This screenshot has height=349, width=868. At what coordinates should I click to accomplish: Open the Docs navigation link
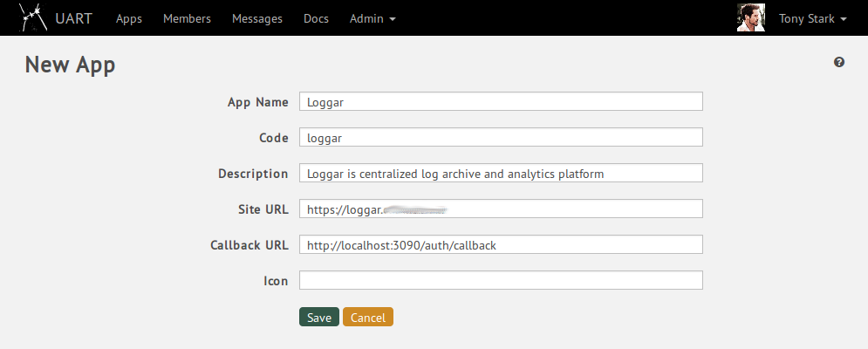click(316, 18)
